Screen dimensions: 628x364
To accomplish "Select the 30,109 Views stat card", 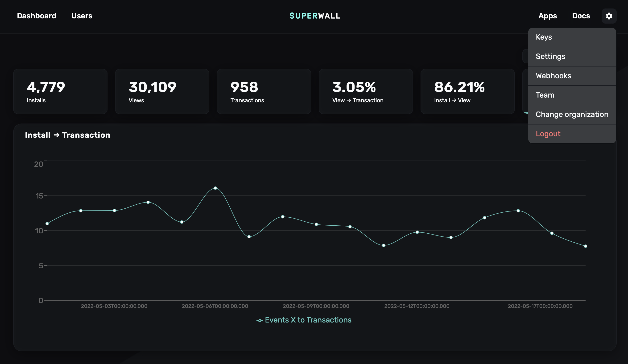I will pos(162,91).
